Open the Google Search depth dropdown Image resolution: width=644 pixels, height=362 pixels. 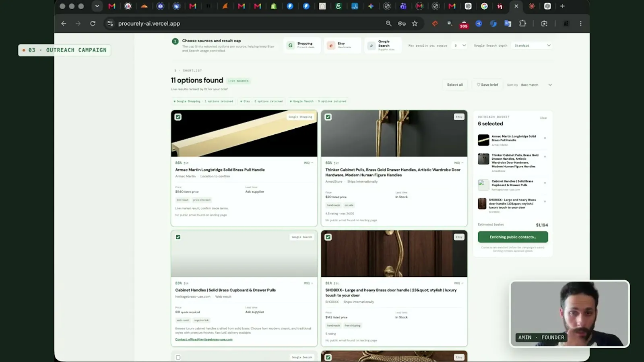pyautogui.click(x=532, y=45)
